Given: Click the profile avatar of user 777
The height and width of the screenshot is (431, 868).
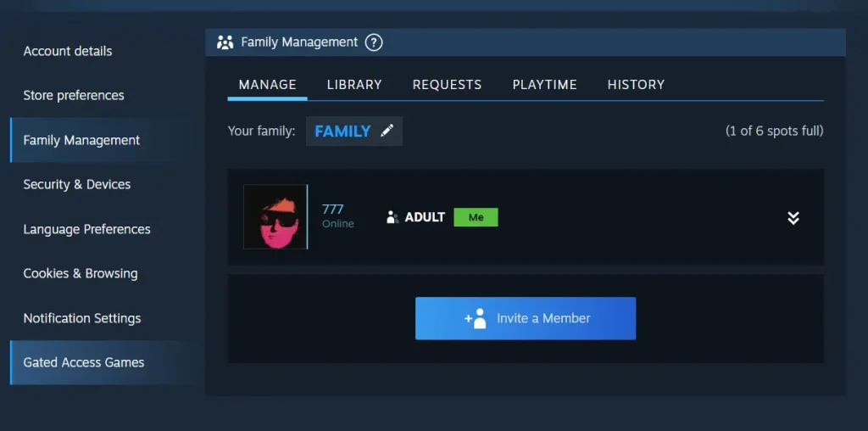Looking at the screenshot, I should 275,216.
